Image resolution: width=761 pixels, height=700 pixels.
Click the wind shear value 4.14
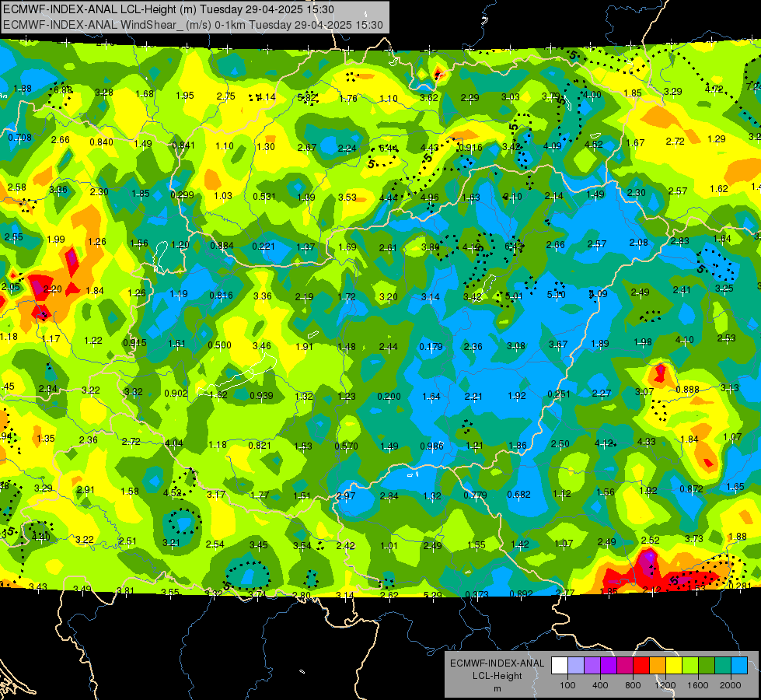pos(266,97)
